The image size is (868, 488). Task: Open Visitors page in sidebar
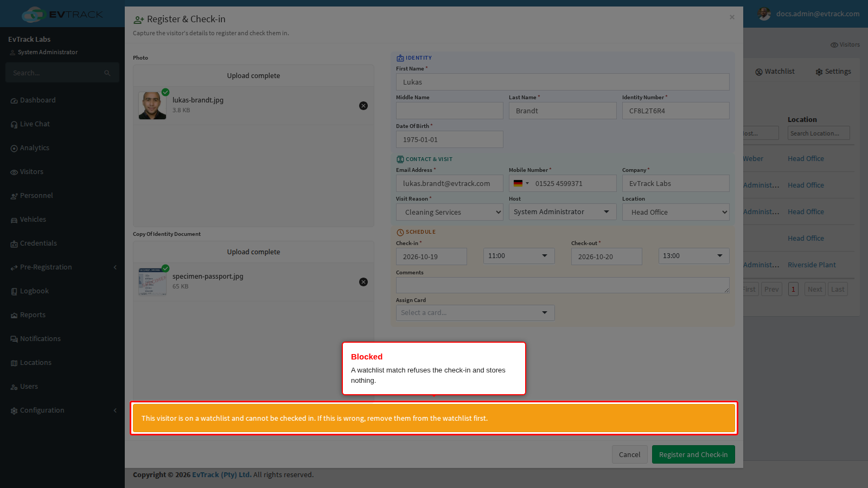pos(31,172)
